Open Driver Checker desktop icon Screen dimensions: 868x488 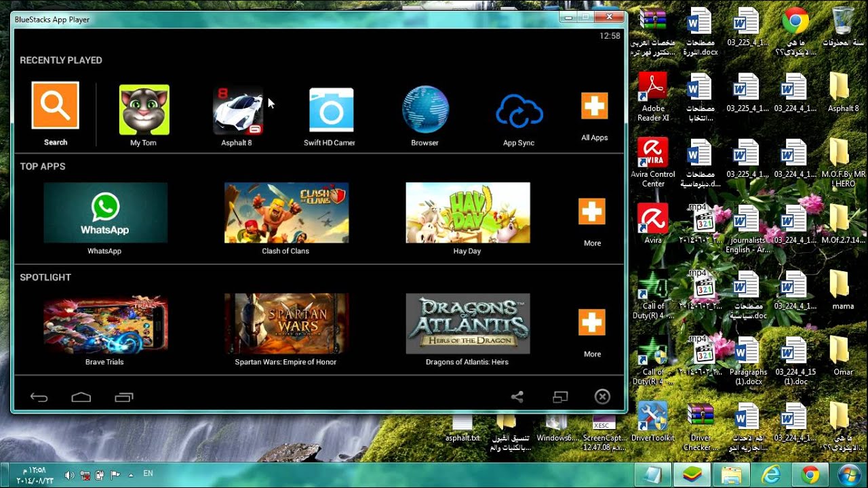(x=701, y=427)
